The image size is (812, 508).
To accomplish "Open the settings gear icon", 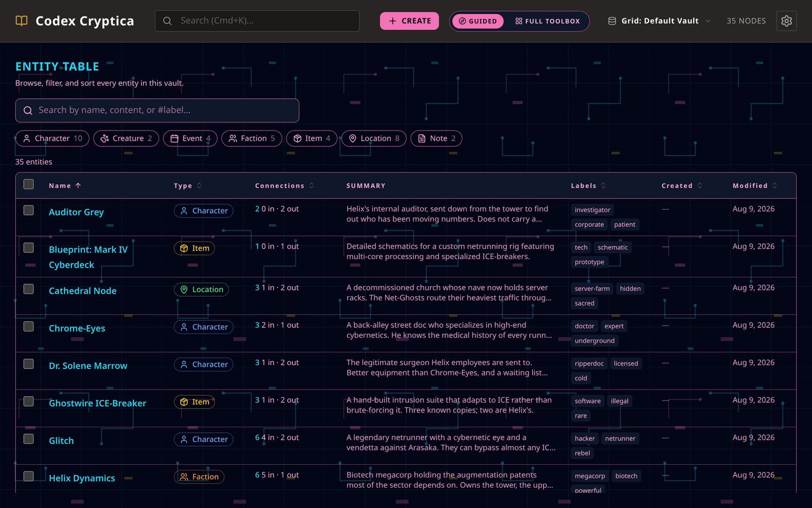I will click(x=786, y=21).
